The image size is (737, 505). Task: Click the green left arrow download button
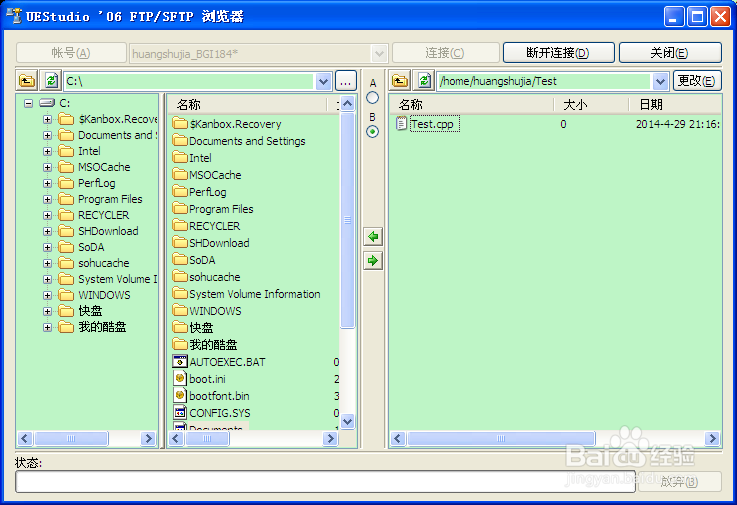(x=373, y=237)
